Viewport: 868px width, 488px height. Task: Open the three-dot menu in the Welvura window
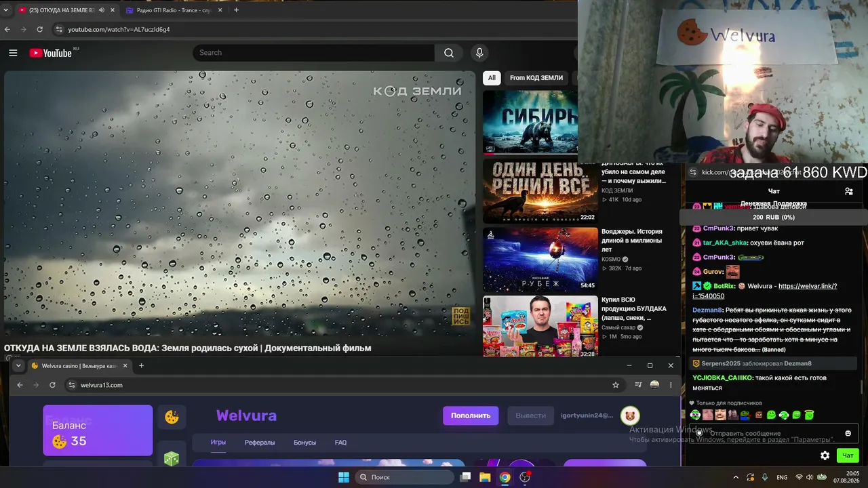(671, 385)
